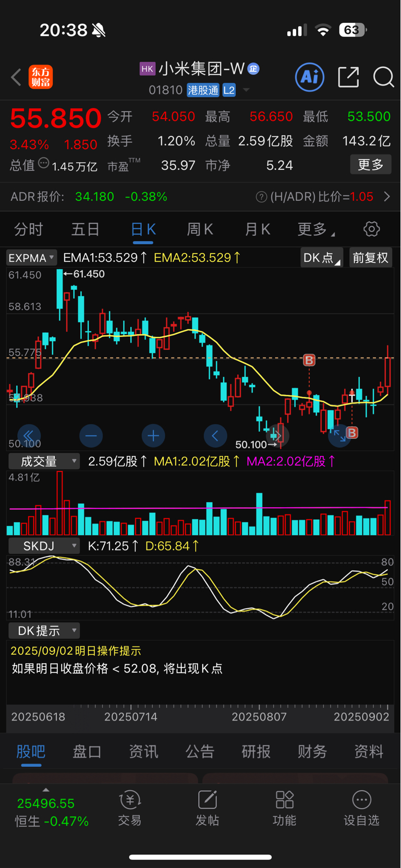Open the 资讯 tab
The image size is (401, 868).
coord(143,751)
